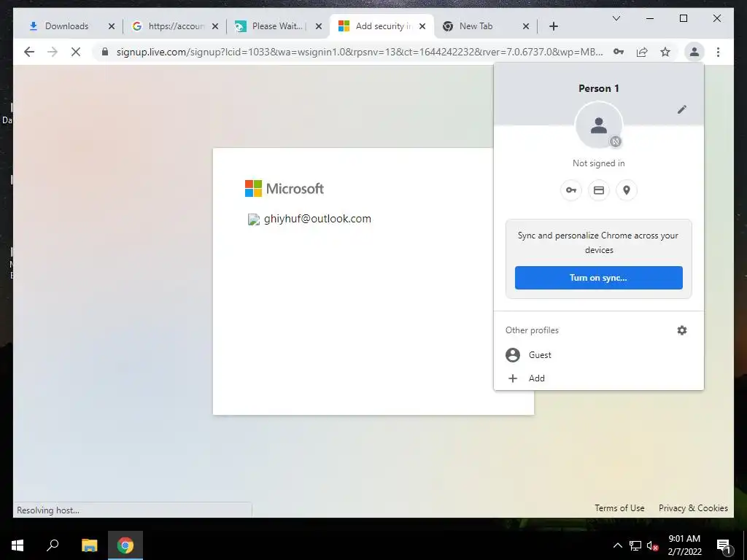The image size is (747, 560).
Task: Add a new Chrome profile
Action: click(x=598, y=378)
